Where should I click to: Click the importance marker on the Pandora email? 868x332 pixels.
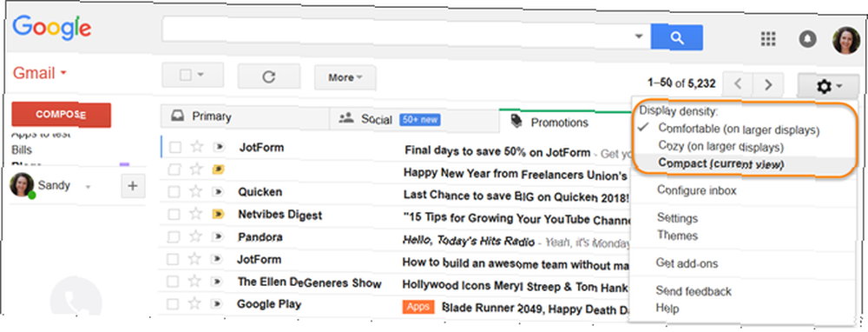click(x=219, y=236)
